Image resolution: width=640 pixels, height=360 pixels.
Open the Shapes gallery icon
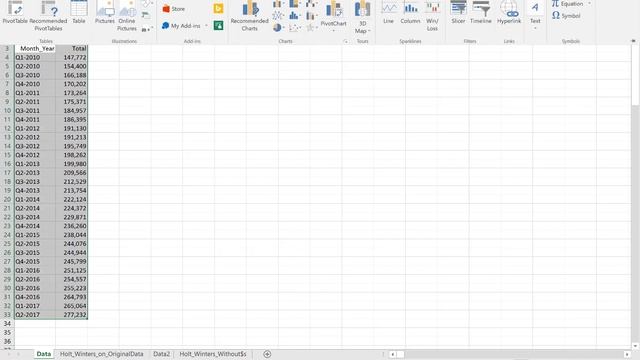pos(146,4)
